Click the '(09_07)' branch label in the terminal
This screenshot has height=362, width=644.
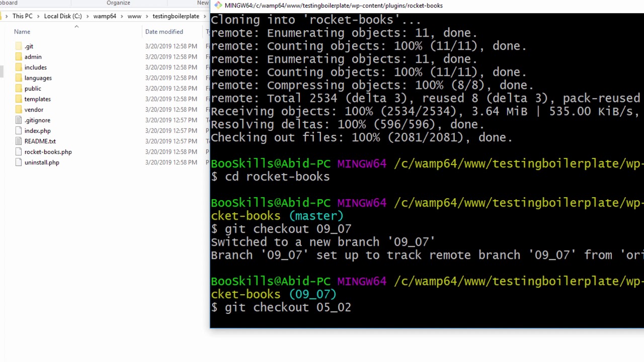(313, 294)
